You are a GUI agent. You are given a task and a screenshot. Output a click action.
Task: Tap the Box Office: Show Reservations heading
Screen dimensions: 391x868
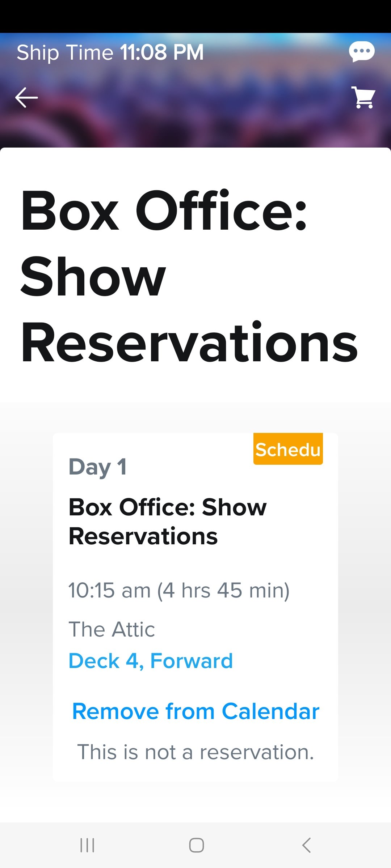pyautogui.click(x=189, y=276)
